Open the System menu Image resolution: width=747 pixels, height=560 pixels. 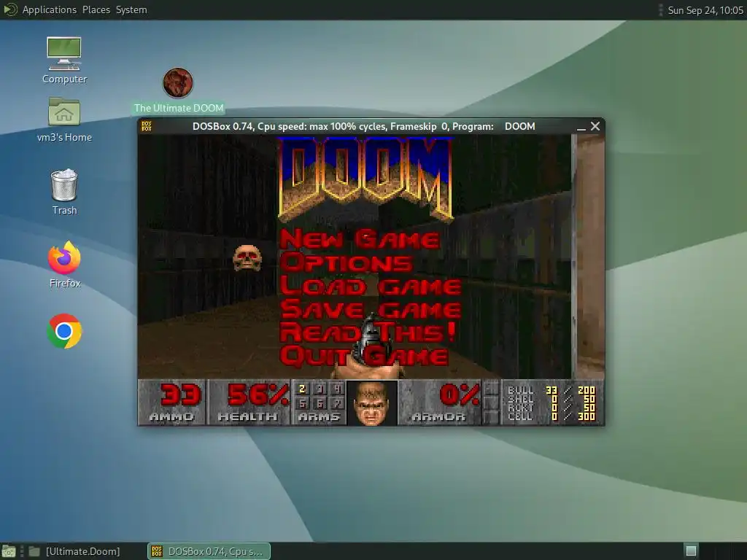tap(131, 9)
